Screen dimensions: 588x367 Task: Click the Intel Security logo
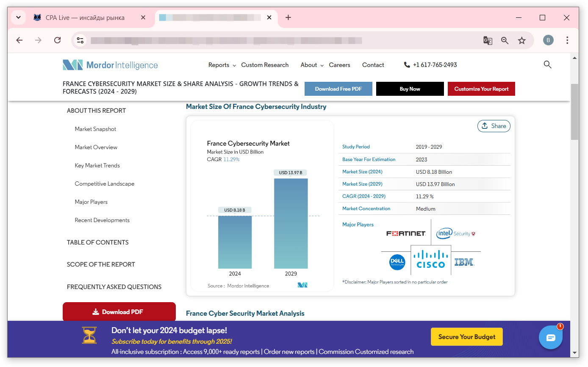(456, 234)
